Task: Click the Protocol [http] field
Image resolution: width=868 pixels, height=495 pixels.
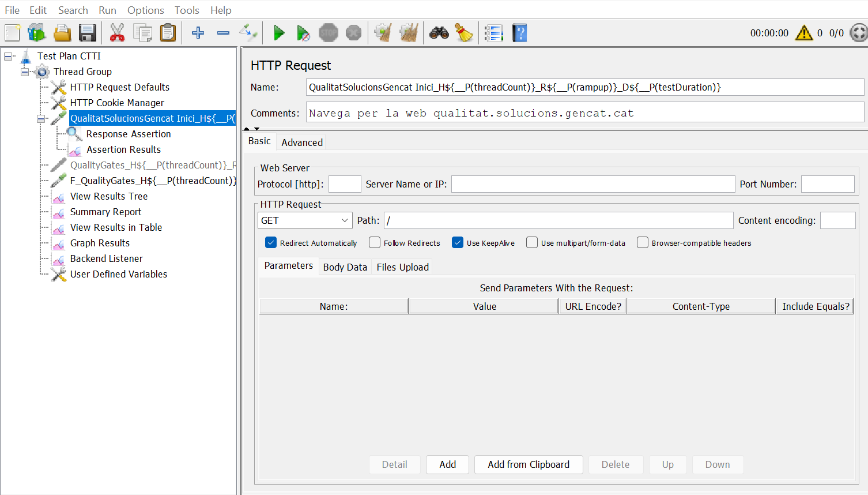Action: pyautogui.click(x=345, y=184)
